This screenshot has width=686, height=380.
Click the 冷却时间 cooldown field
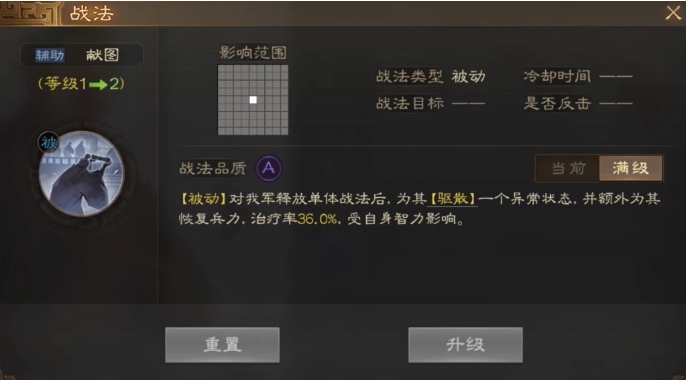[578, 77]
